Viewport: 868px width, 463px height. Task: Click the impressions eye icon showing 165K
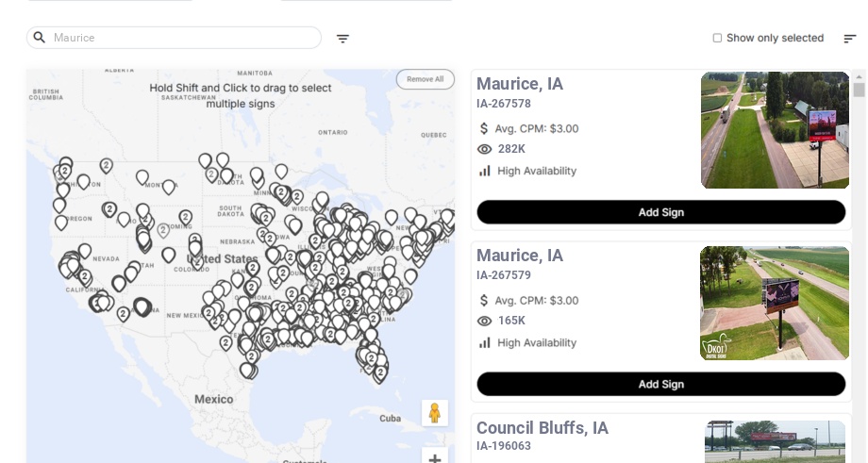[x=485, y=321]
